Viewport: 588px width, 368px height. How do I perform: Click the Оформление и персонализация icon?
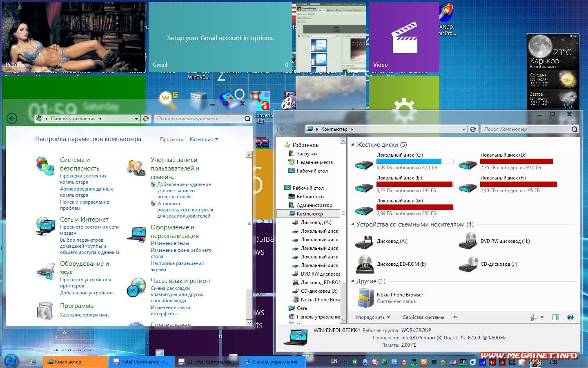[x=136, y=234]
